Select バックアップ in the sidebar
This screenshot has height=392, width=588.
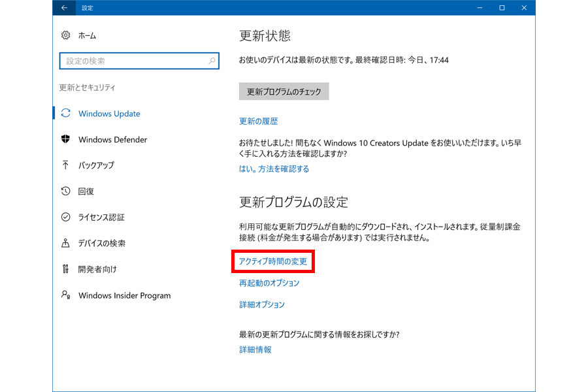96,165
